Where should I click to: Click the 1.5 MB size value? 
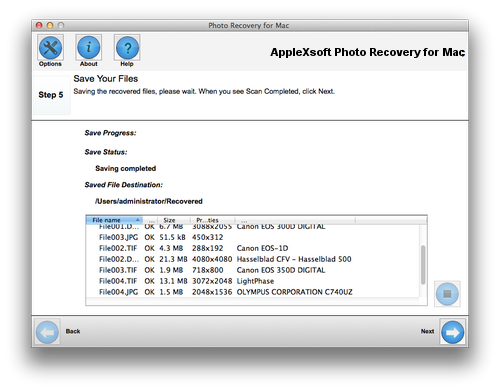171,292
